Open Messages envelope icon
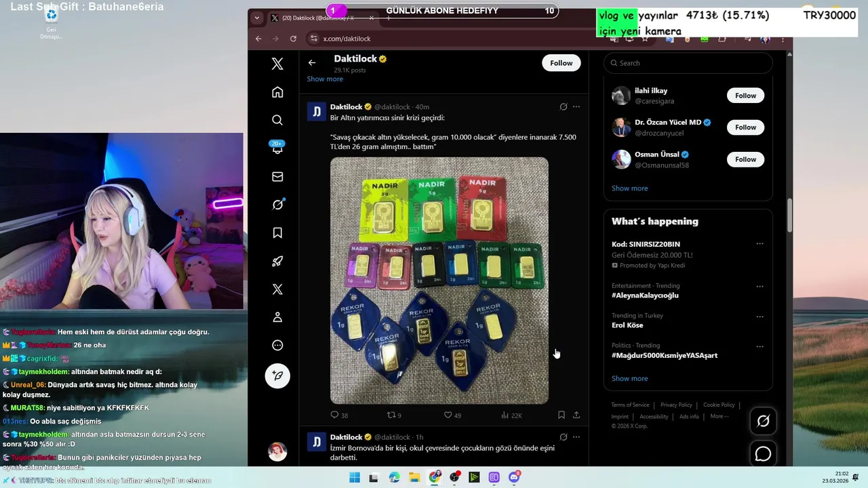868x488 pixels. tap(277, 176)
